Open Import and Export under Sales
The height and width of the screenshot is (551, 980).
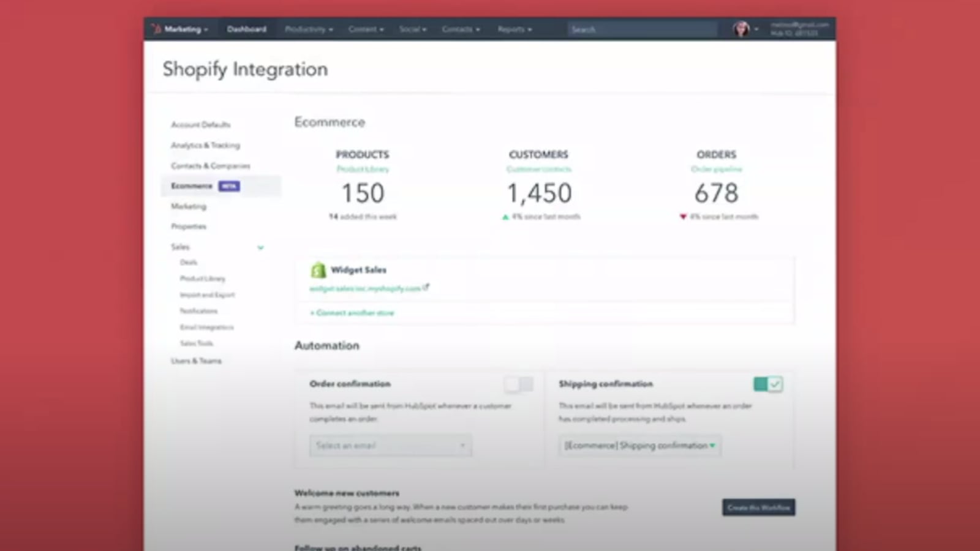(207, 294)
